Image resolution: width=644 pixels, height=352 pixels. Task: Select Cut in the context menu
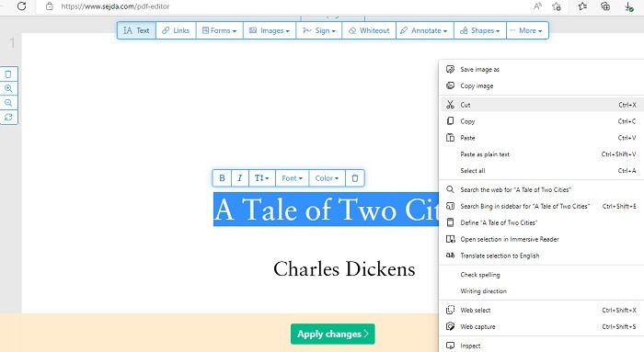click(541, 105)
